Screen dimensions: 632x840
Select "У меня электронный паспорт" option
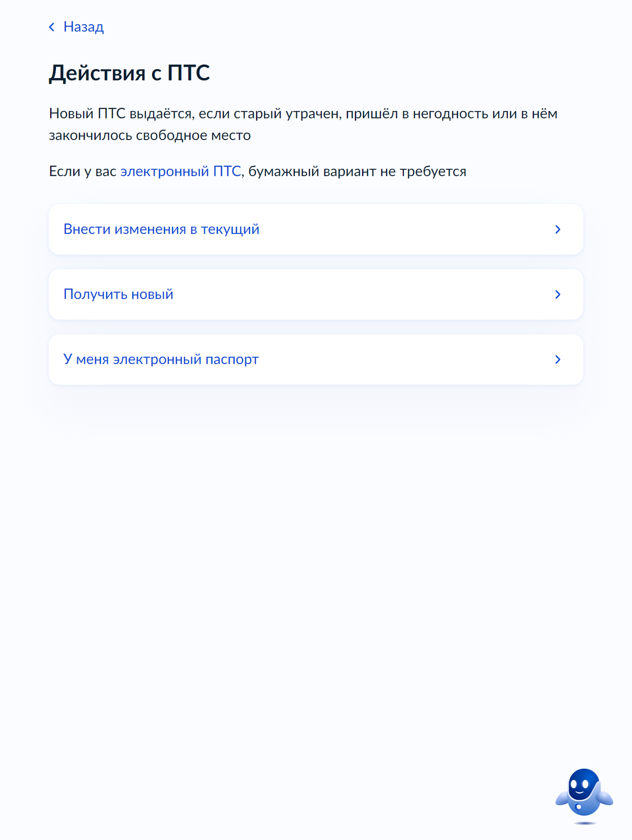[161, 359]
